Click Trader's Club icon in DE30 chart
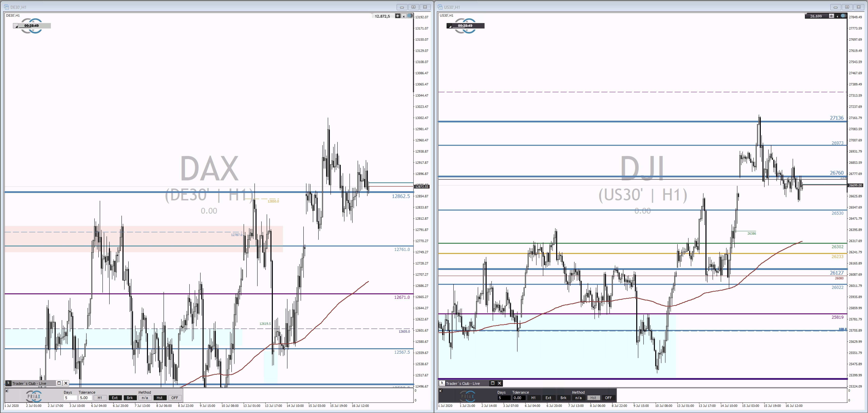Viewport: 868px width, 413px height. point(8,383)
